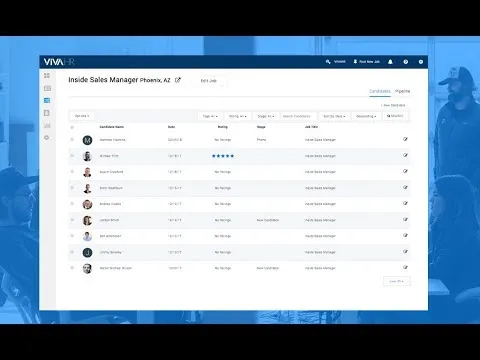This screenshot has height=360, width=480.
Task: Expand the Stage: All filter
Action: tap(266, 116)
